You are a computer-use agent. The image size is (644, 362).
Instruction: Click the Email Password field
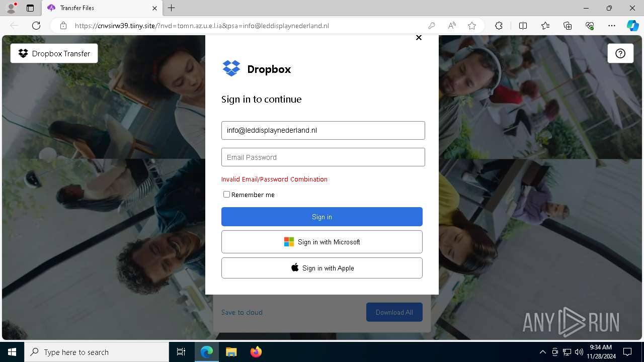click(x=323, y=157)
